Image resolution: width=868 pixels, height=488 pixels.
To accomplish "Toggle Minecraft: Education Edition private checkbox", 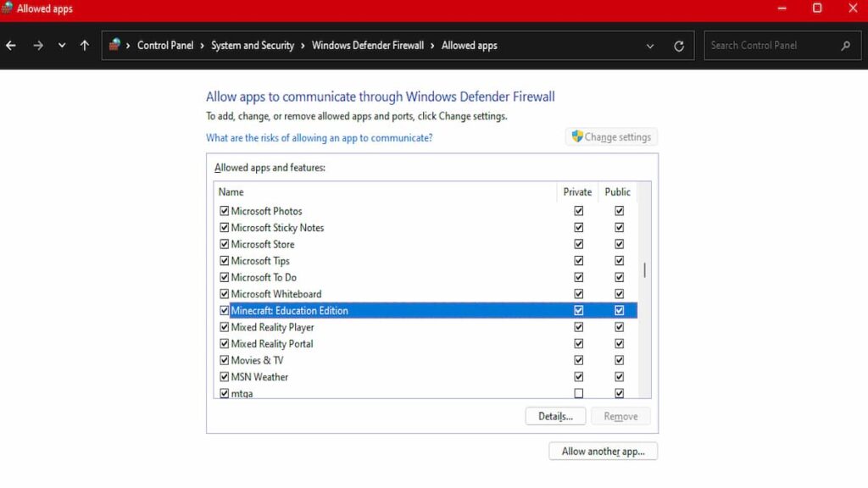I will [578, 310].
